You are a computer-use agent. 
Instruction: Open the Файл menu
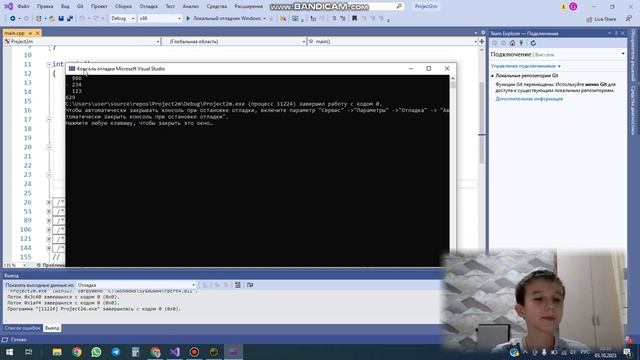click(x=23, y=7)
